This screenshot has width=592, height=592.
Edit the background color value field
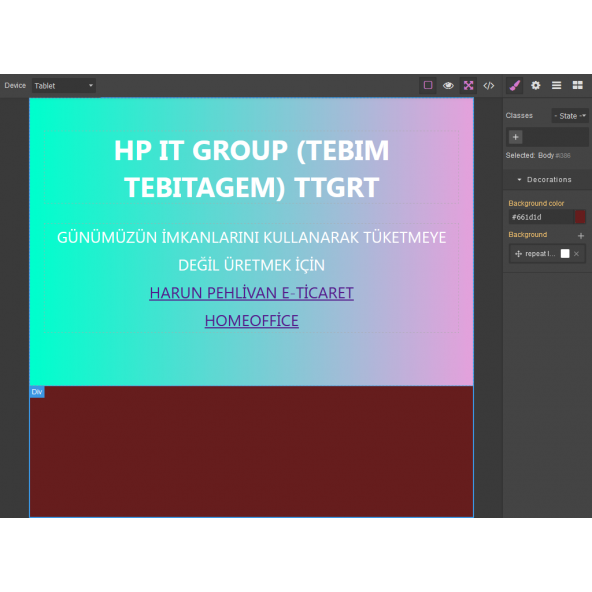point(541,217)
